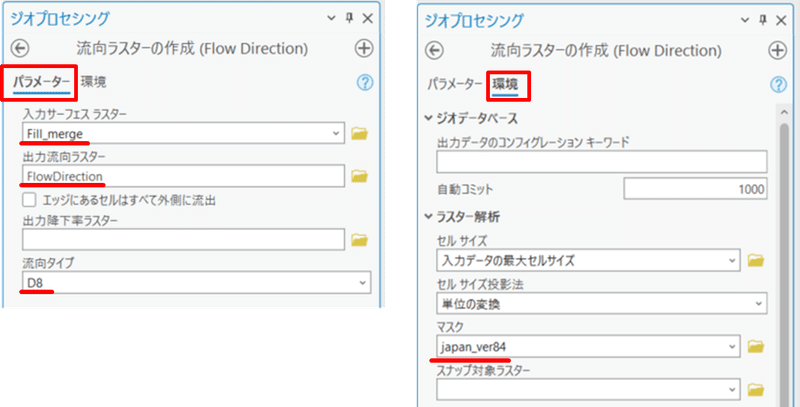
Task: Open help question icon in left pane
Action: (x=365, y=83)
